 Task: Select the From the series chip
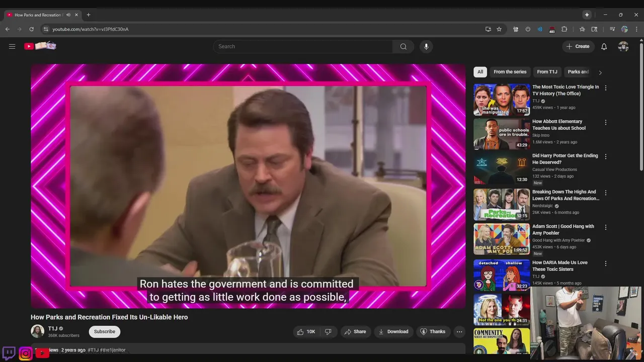[x=510, y=72]
